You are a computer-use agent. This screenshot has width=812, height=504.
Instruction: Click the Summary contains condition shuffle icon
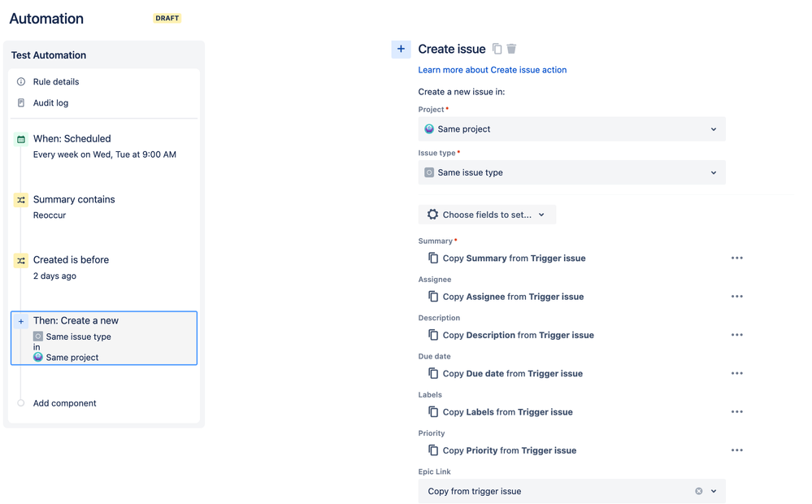pos(20,199)
